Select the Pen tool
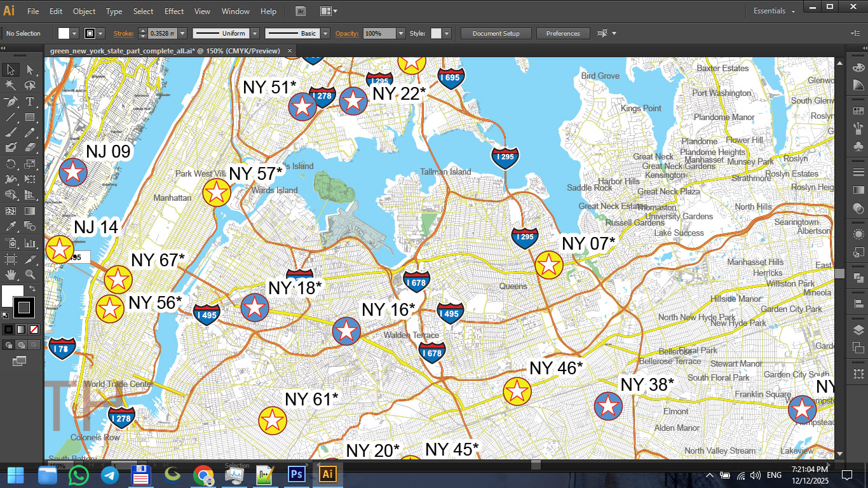This screenshot has height=488, width=868. click(x=11, y=102)
